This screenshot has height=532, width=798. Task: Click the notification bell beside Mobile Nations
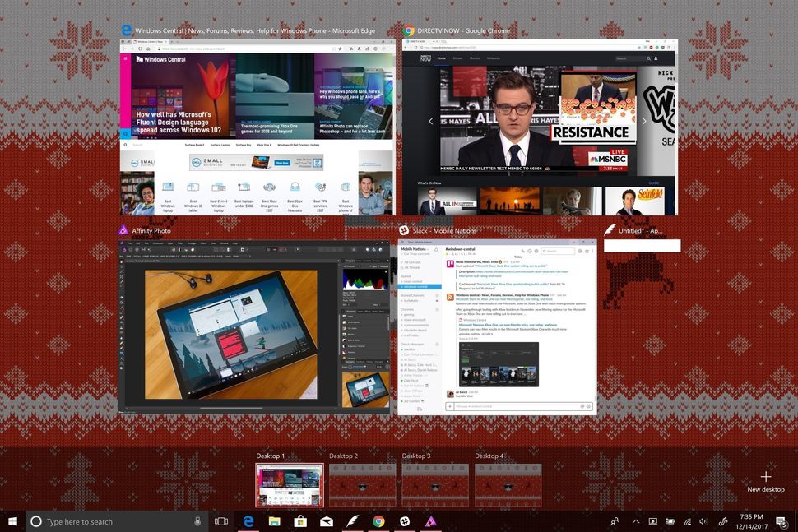click(436, 249)
